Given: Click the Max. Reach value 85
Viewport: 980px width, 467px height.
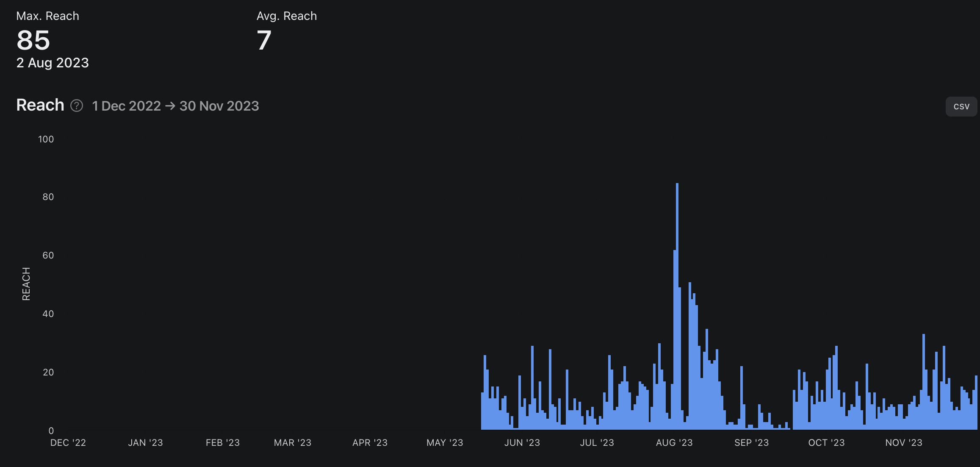Looking at the screenshot, I should 33,40.
